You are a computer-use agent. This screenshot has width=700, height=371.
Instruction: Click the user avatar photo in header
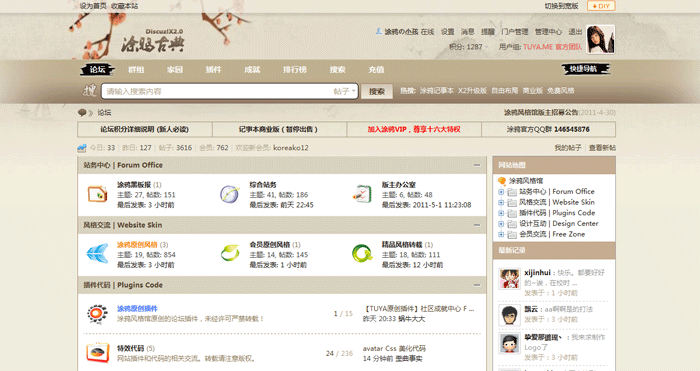pos(600,39)
